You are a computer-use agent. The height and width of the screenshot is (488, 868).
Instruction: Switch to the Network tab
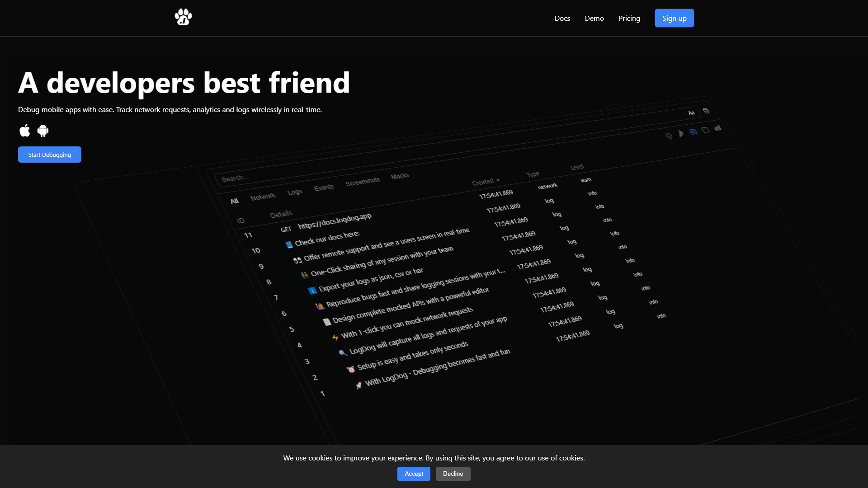pos(263,197)
